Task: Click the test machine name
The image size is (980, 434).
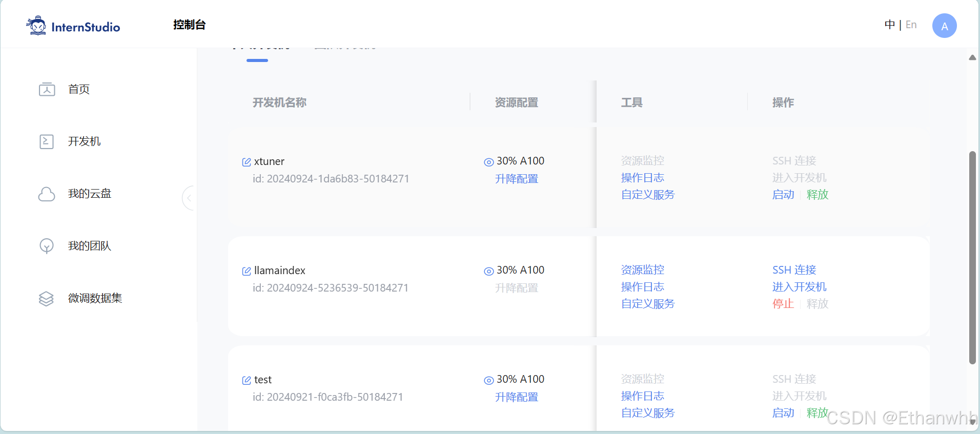Action: [263, 380]
